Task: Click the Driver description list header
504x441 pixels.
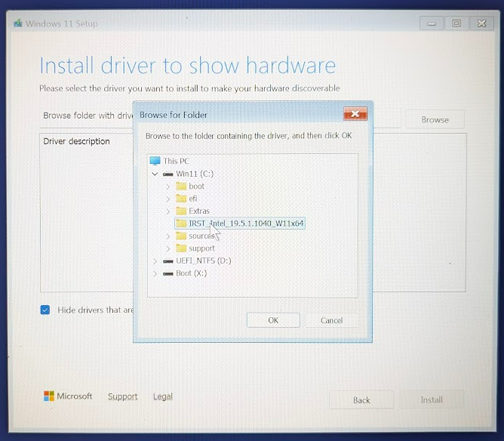Action: 76,141
